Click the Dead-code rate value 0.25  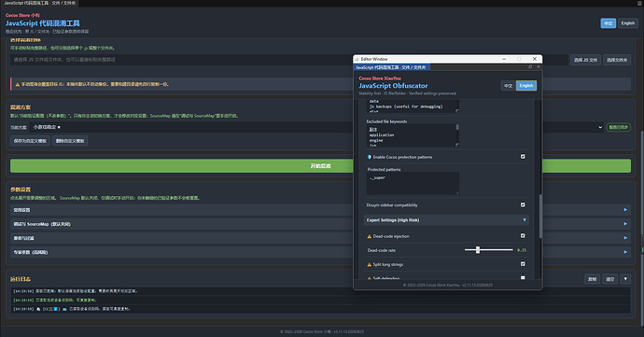(x=522, y=250)
